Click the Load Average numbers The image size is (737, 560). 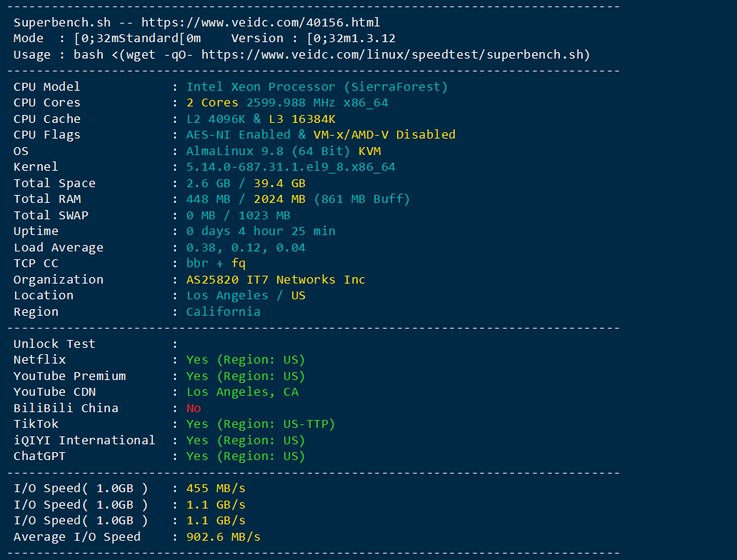tap(246, 248)
